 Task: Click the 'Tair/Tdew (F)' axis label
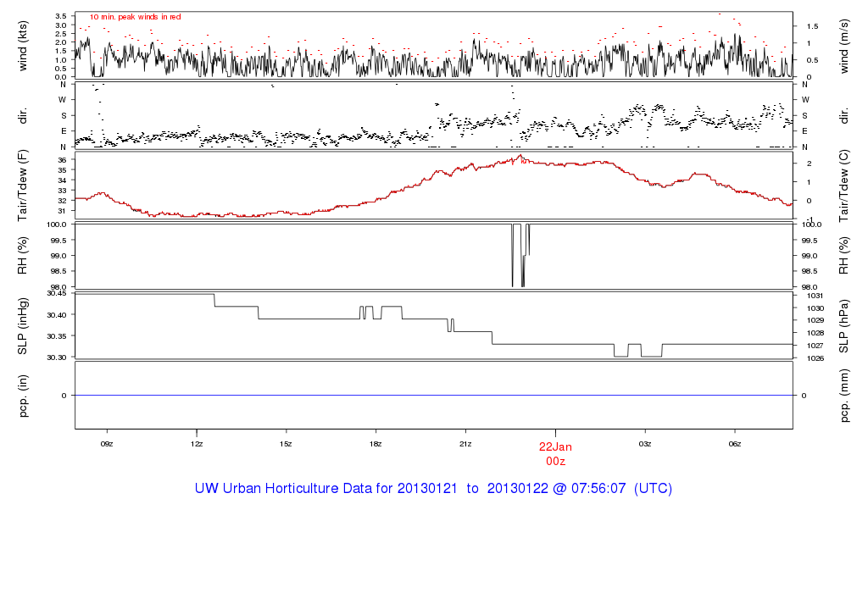[23, 186]
